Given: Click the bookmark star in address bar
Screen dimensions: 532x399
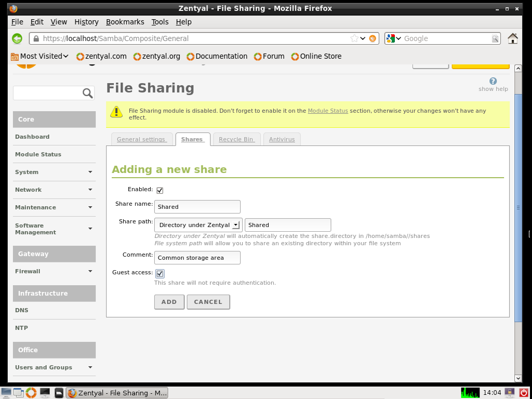Looking at the screenshot, I should point(354,38).
